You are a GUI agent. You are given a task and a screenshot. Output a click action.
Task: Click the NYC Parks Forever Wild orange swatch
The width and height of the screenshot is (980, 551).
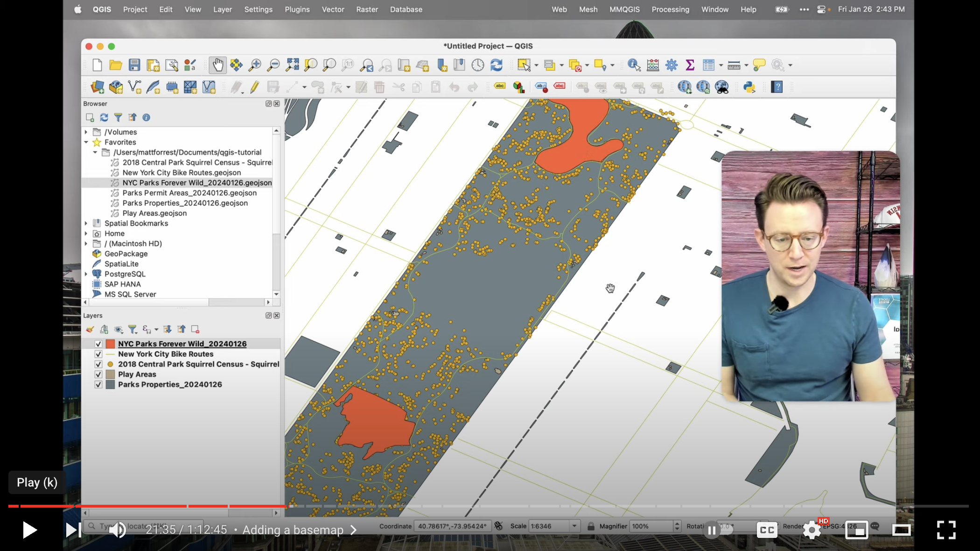[x=111, y=344]
